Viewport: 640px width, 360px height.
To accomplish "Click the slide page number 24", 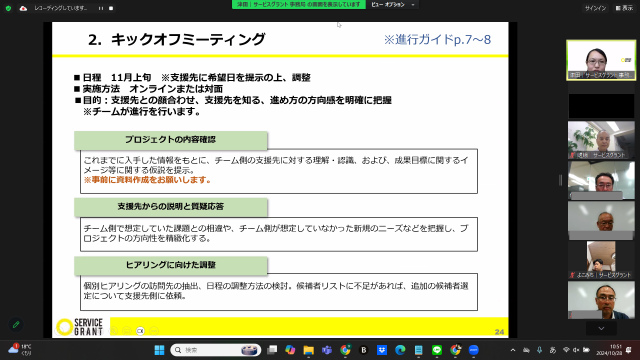I will tap(499, 332).
